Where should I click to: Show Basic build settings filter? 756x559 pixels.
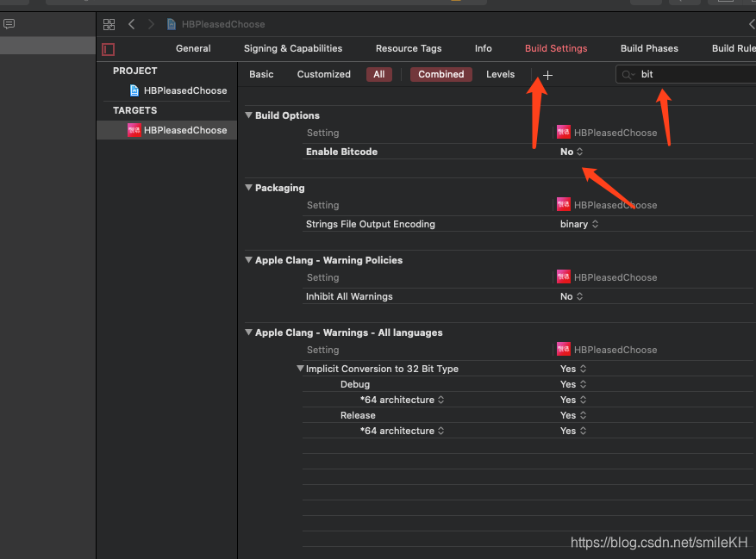(261, 74)
